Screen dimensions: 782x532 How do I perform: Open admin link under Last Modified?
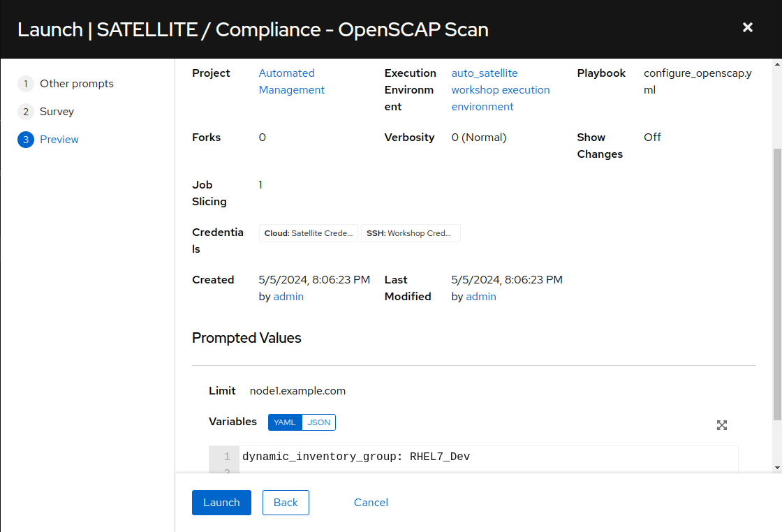point(481,297)
